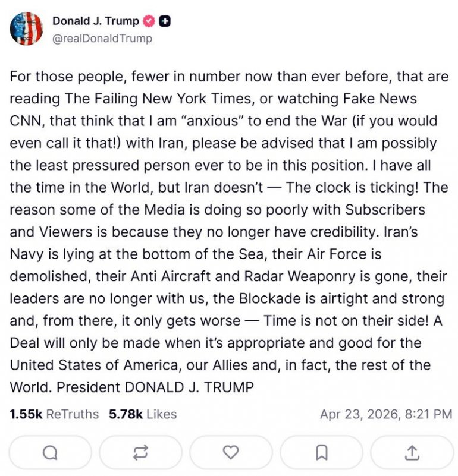Click the red verified checkmark badge
This screenshot has width=458, height=476.
click(149, 21)
